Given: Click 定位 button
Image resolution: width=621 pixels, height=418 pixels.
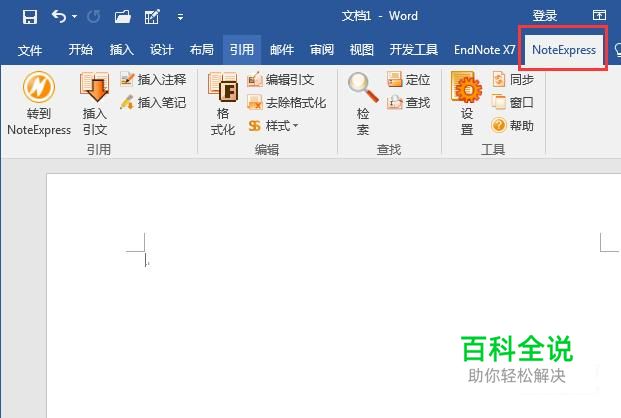Looking at the screenshot, I should point(409,80).
